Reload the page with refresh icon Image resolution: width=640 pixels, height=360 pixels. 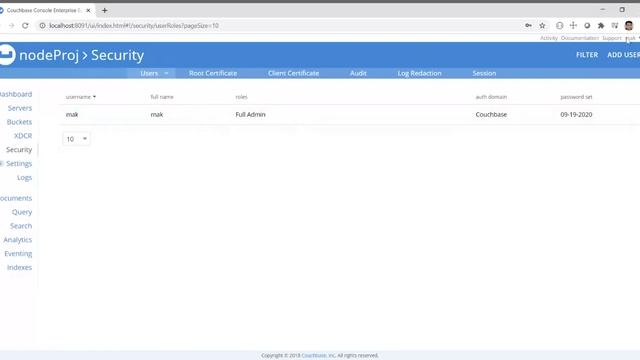25,25
